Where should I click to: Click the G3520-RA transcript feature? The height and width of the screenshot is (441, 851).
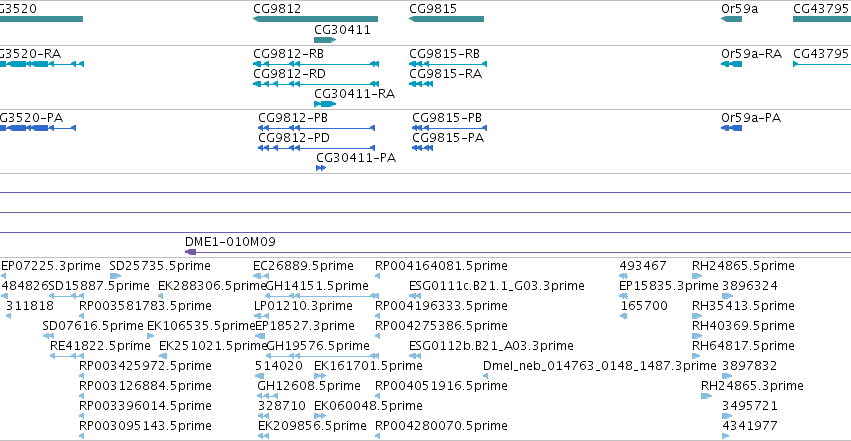point(42,64)
